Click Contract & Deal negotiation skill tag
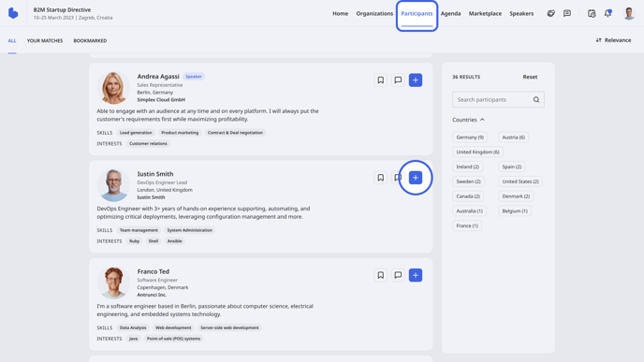Viewport: 644px width, 362px height. [x=235, y=133]
